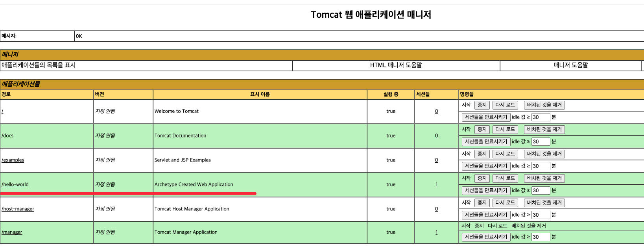Stop (중지) the /host-manager application

pyautogui.click(x=482, y=203)
